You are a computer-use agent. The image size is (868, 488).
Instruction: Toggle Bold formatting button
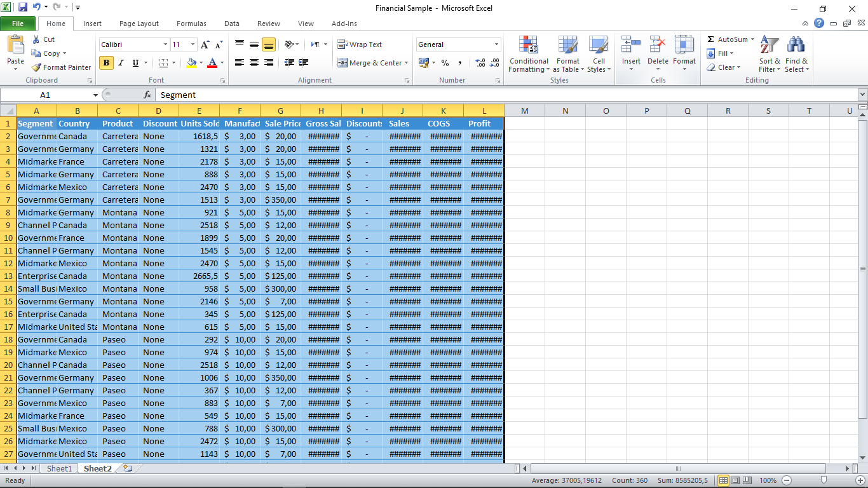(106, 63)
